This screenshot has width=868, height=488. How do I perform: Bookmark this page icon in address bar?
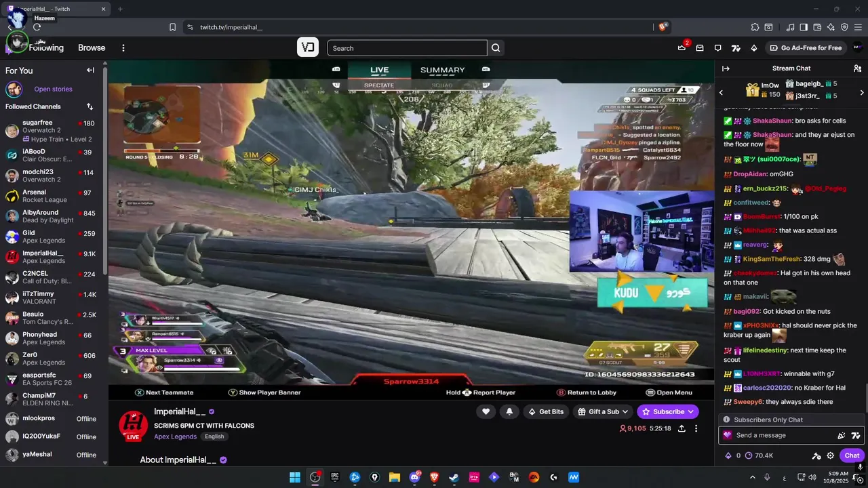point(172,27)
